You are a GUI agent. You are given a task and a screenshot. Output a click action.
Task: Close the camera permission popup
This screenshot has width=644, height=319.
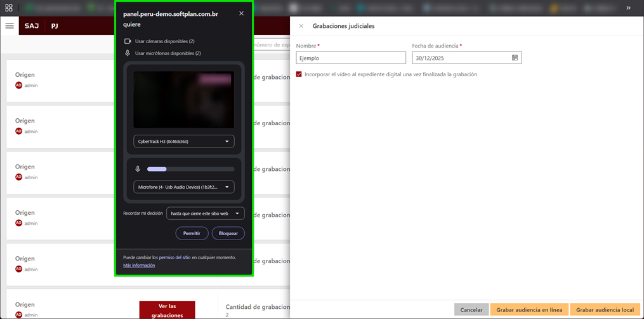241,13
